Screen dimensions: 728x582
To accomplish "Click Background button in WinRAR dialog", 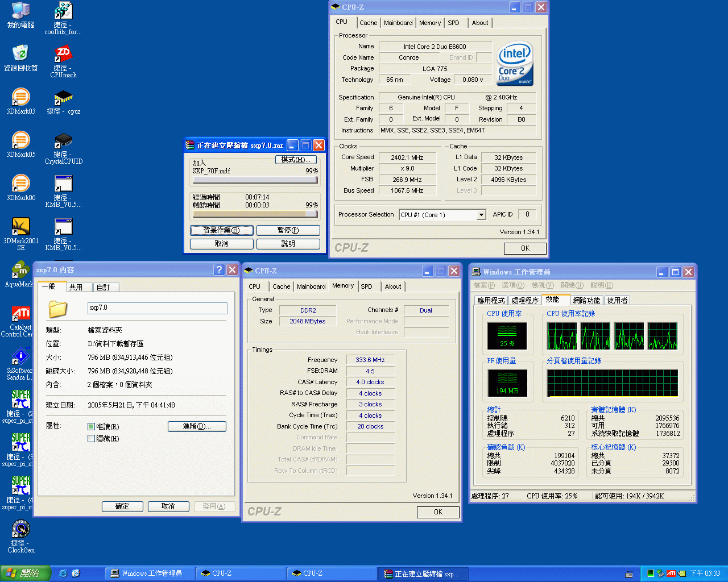I will point(222,230).
